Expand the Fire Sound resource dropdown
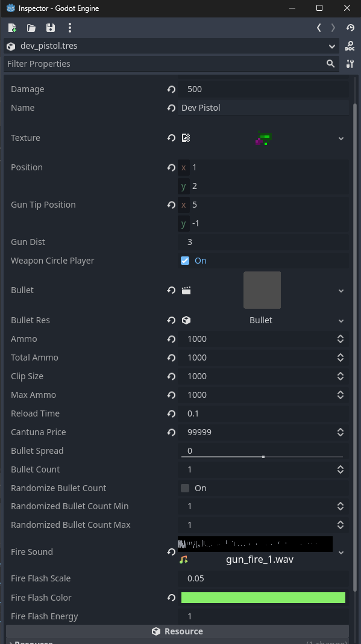Screen dimensions: 361x644 341,553
